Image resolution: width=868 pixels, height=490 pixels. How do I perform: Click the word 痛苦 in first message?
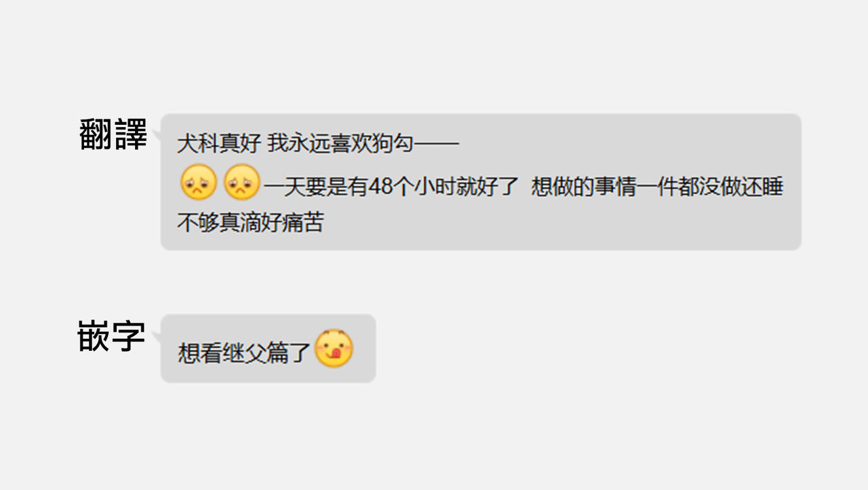(302, 223)
